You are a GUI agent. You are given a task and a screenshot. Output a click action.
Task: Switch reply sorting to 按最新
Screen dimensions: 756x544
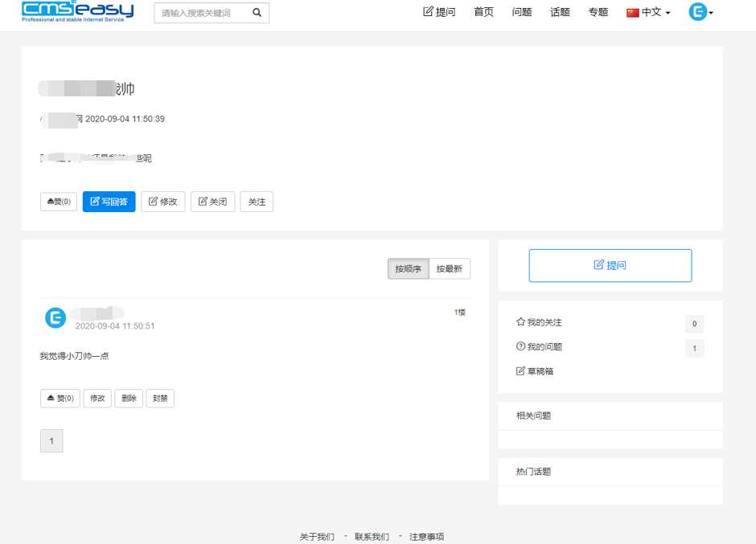[x=449, y=268]
